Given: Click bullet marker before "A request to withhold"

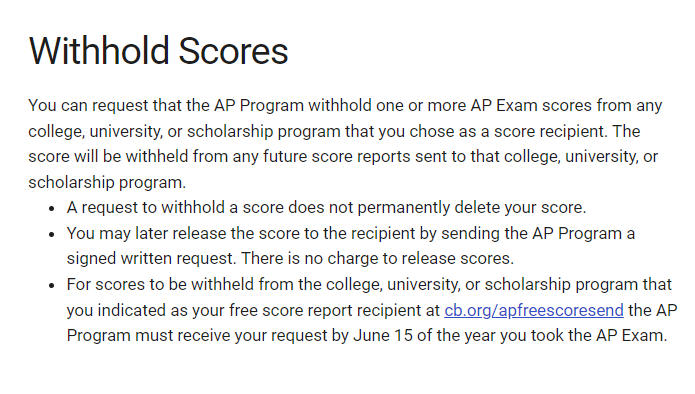Looking at the screenshot, I should (x=52, y=208).
